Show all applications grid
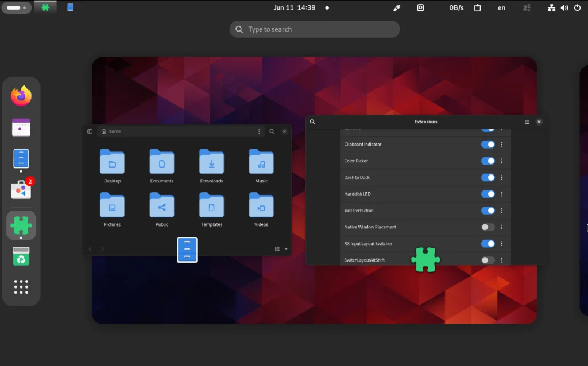This screenshot has width=588, height=366. (21, 287)
